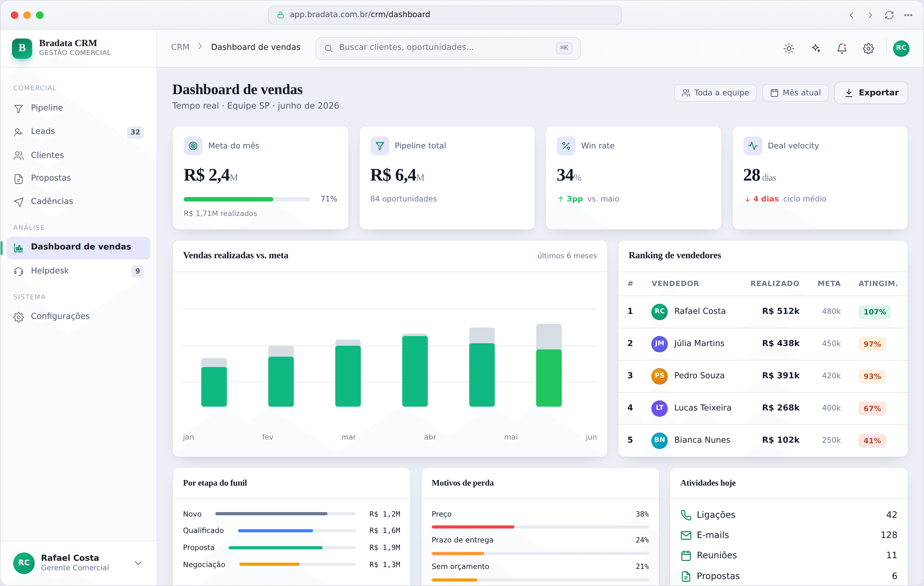Click the 84 oportunidades text

point(403,199)
